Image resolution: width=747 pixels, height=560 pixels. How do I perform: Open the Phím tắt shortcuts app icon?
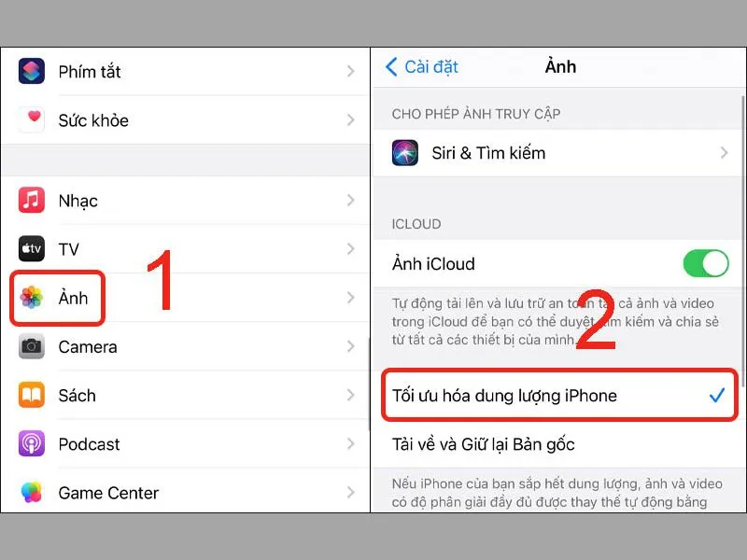pos(32,71)
